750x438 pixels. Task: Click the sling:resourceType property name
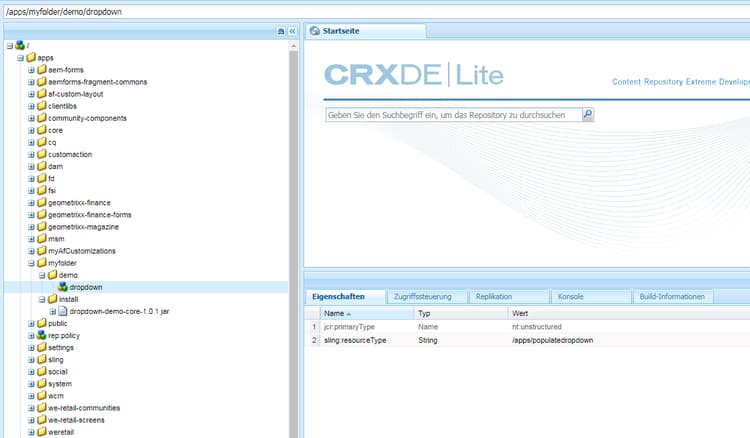point(355,340)
